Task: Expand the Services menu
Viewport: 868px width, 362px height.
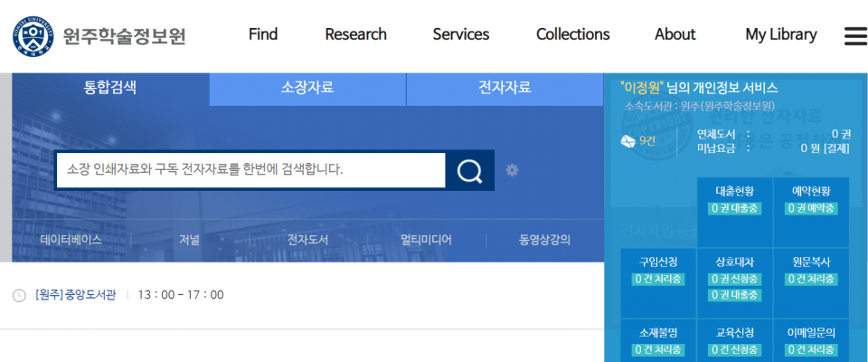Action: [460, 34]
